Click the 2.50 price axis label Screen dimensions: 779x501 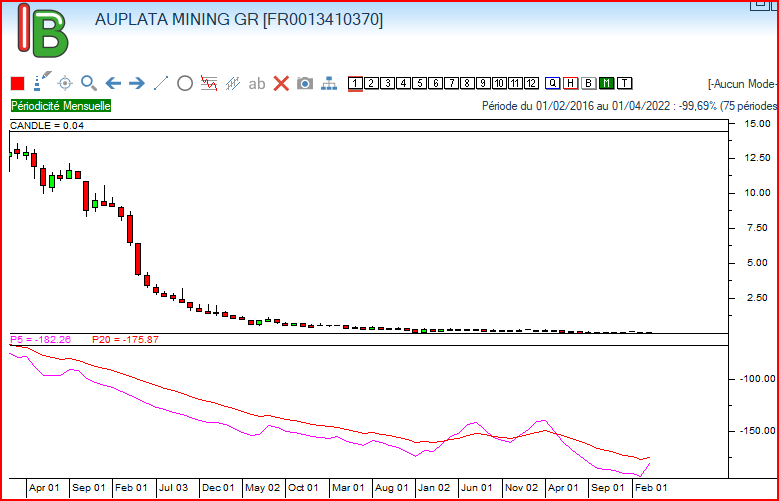tap(760, 298)
